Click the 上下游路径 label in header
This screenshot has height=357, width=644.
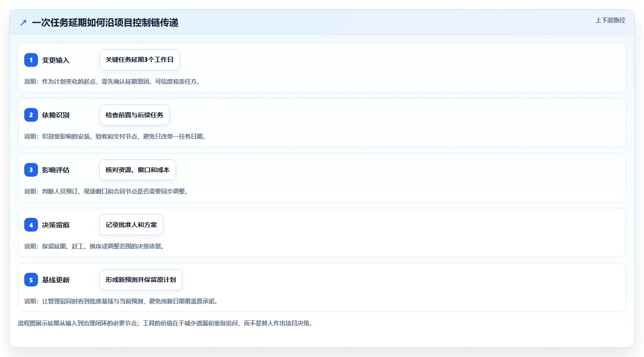(x=610, y=20)
